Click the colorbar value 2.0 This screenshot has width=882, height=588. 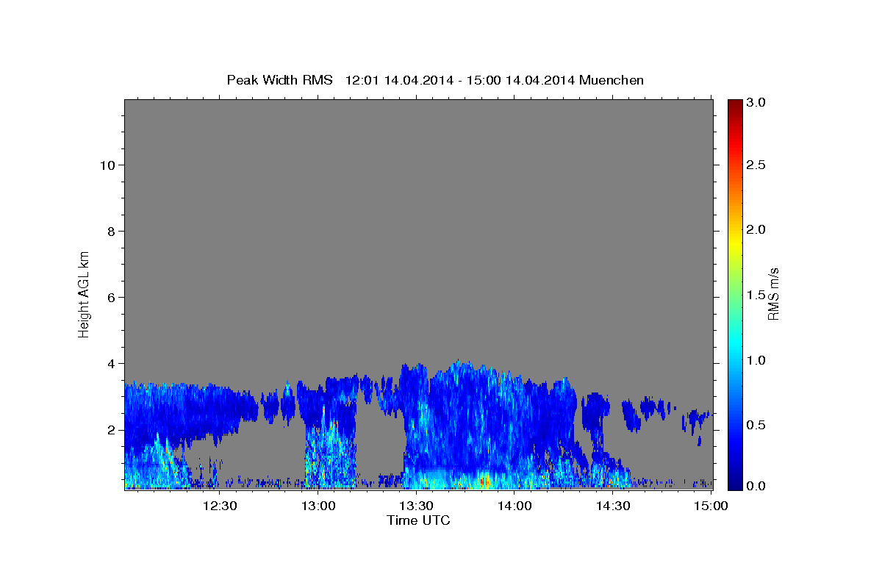757,230
